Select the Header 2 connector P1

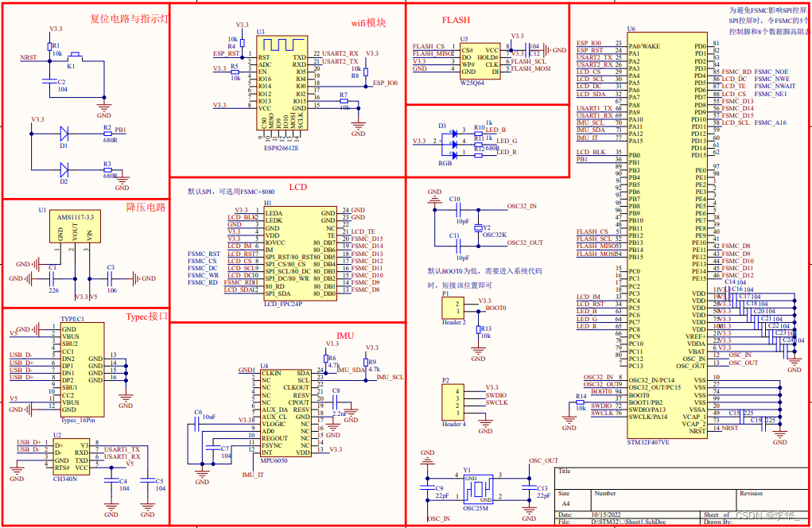point(453,308)
